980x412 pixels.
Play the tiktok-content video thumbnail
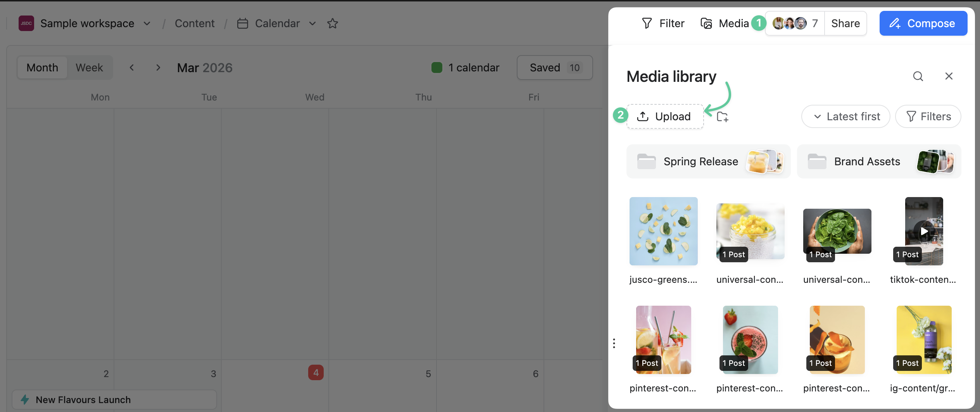(924, 231)
